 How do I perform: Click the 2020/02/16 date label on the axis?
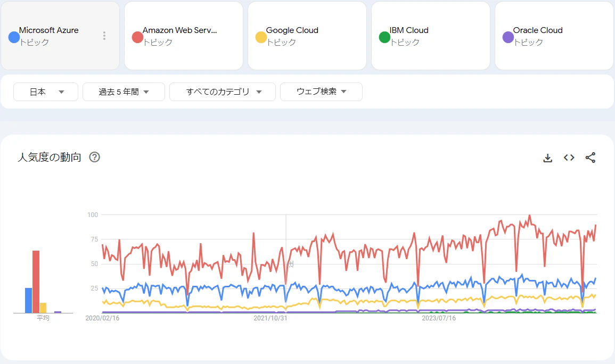102,318
